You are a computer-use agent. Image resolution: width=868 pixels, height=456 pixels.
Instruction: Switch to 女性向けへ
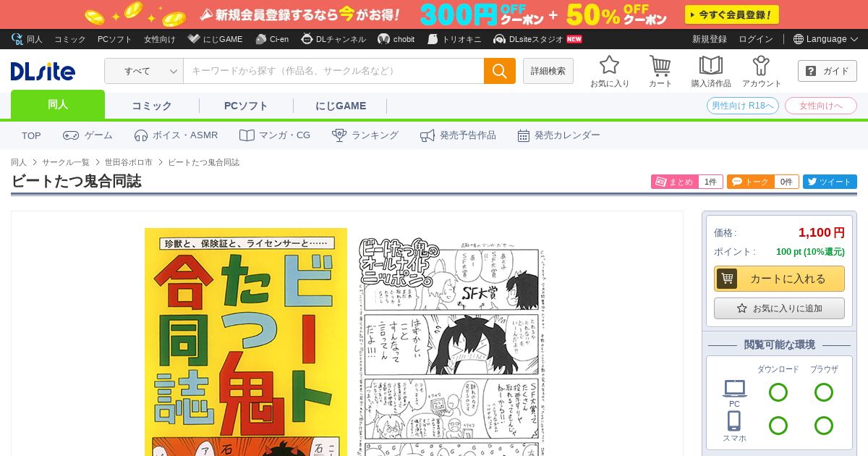pos(821,106)
